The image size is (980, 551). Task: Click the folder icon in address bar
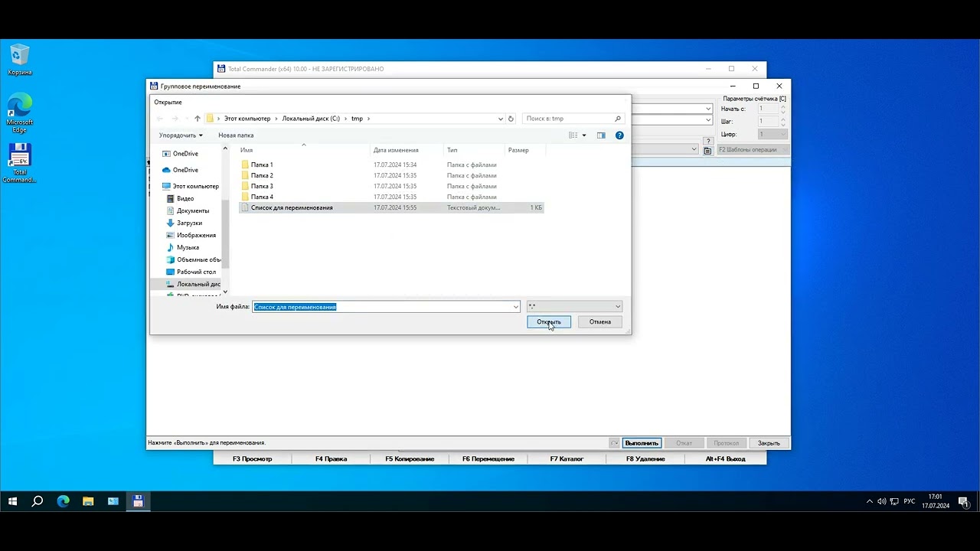click(x=210, y=119)
